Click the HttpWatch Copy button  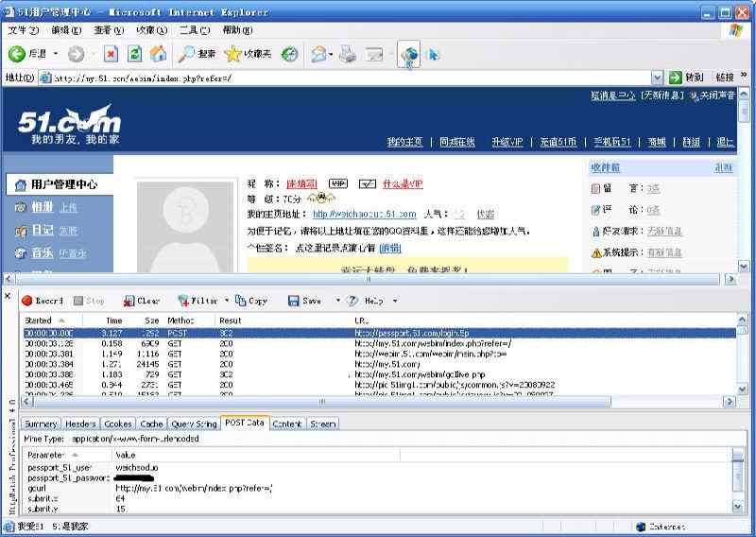tap(251, 301)
